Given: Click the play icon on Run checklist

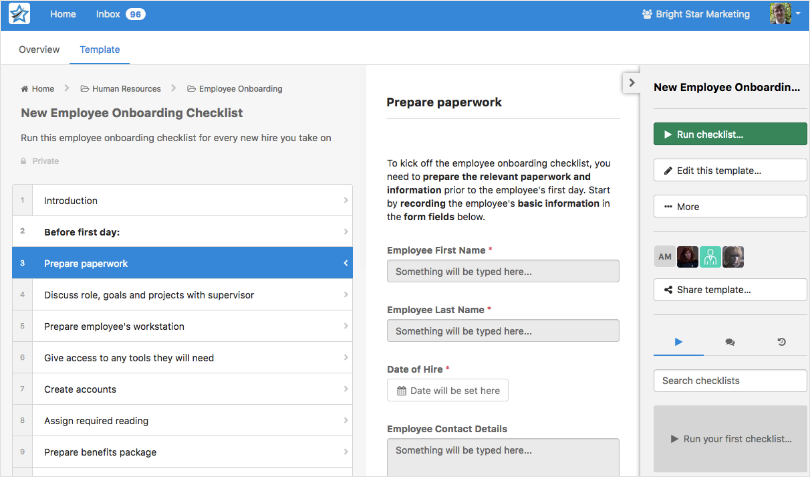Looking at the screenshot, I should point(668,134).
